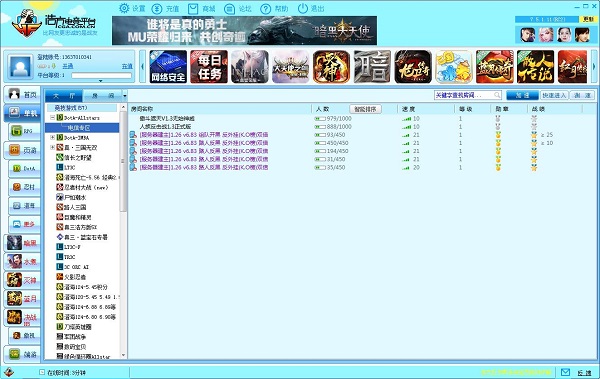
Task: Click the 快速进入 quick enter button
Action: (554, 95)
